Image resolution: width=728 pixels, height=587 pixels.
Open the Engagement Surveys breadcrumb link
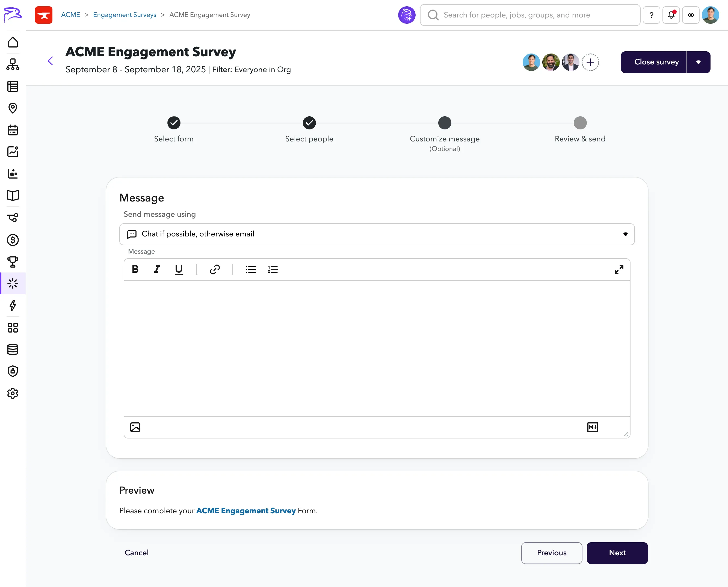pos(125,15)
